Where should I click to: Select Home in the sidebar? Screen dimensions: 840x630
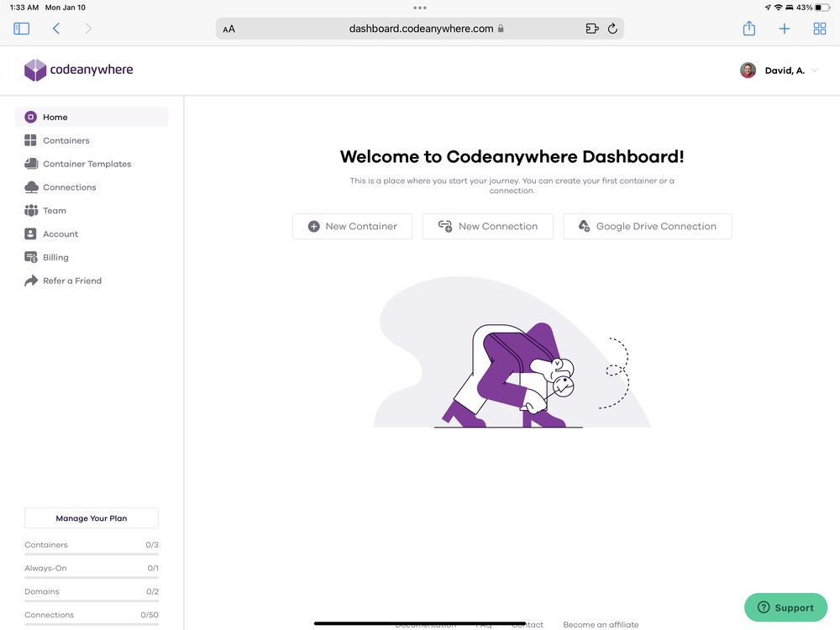[x=92, y=117]
